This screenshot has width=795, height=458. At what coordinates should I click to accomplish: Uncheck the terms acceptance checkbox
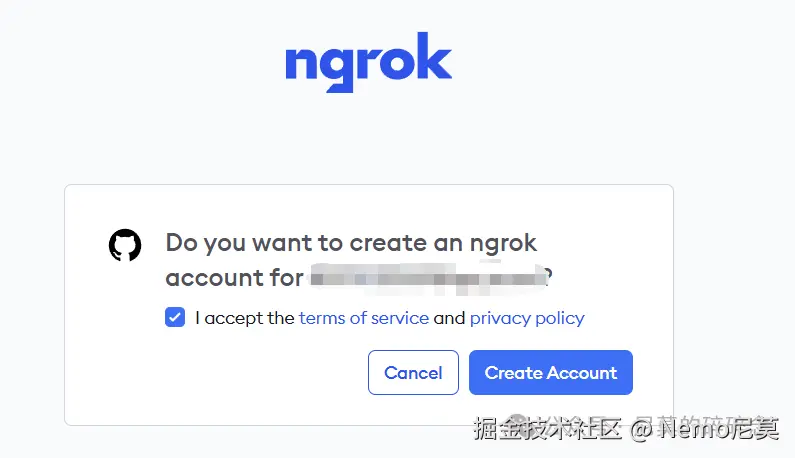point(175,318)
